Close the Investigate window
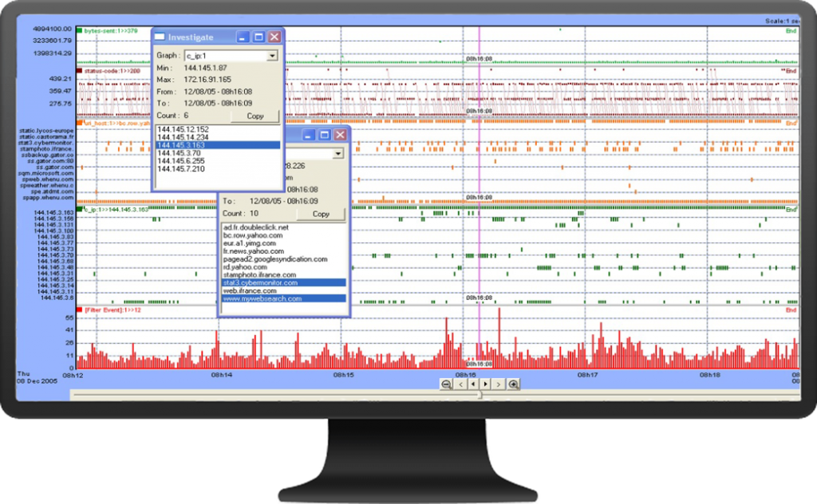This screenshot has height=504, width=817. click(274, 37)
